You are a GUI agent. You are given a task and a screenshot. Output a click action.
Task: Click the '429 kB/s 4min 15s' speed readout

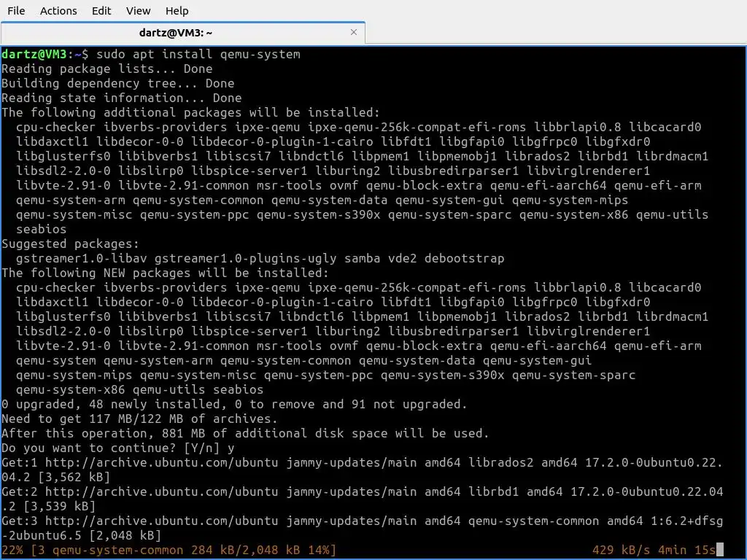tap(654, 551)
